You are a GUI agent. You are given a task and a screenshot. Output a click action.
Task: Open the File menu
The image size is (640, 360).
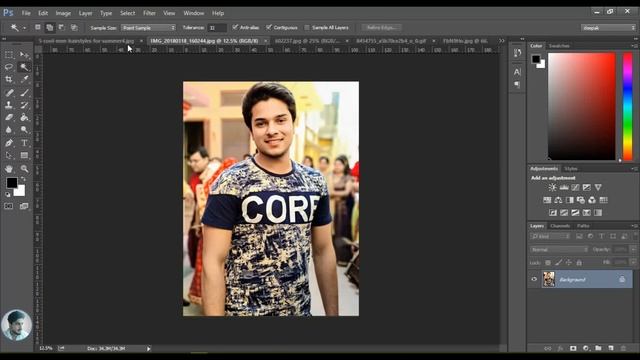pyautogui.click(x=26, y=13)
